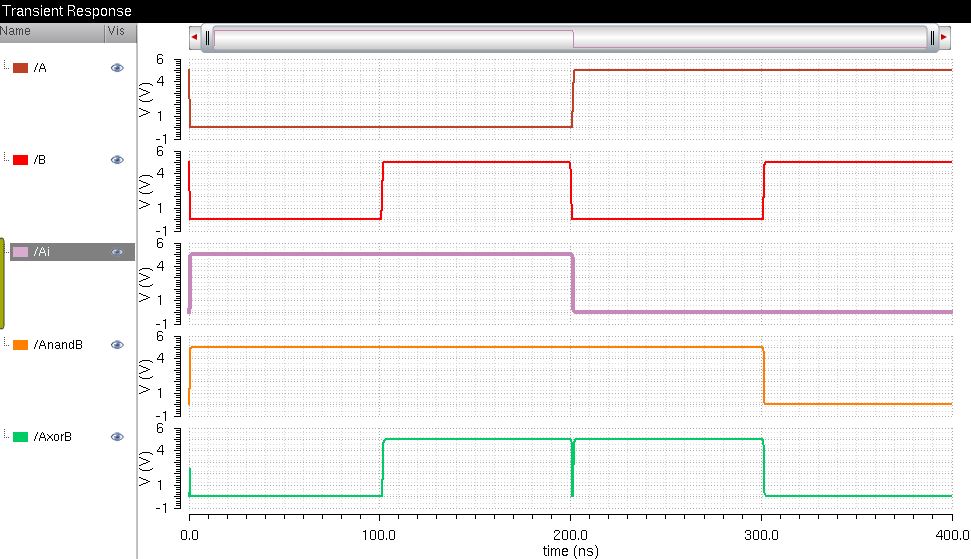Hide the /AnandB waveform via eye icon

point(117,345)
